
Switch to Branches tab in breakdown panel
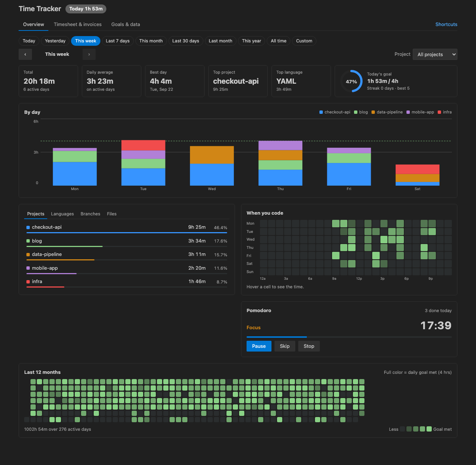click(90, 214)
